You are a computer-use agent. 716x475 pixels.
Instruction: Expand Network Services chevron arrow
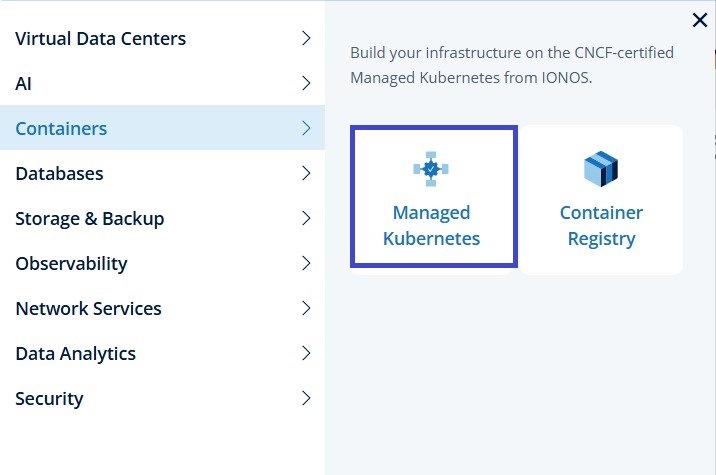pos(306,309)
